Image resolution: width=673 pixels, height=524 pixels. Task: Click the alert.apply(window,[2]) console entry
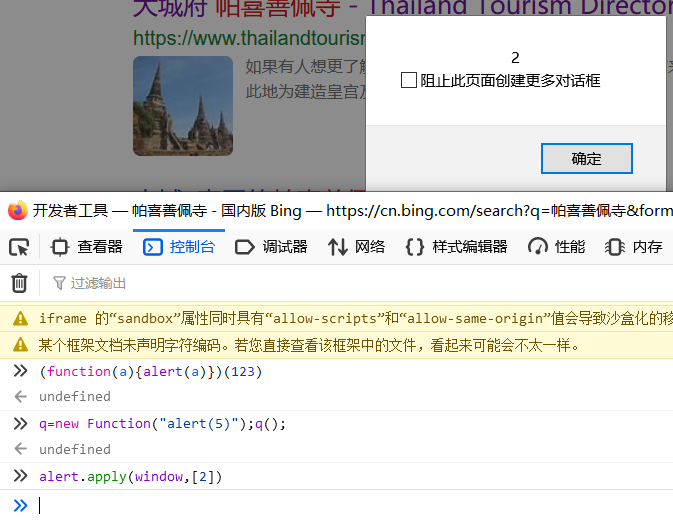[130, 477]
